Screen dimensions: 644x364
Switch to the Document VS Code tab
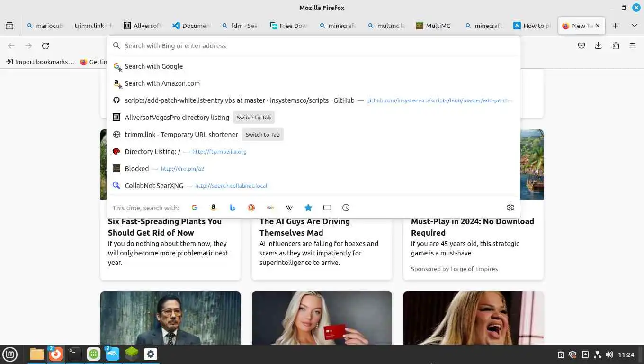click(x=191, y=26)
